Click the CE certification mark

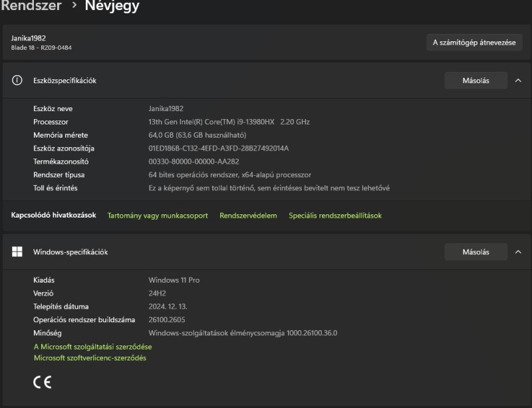(x=43, y=382)
